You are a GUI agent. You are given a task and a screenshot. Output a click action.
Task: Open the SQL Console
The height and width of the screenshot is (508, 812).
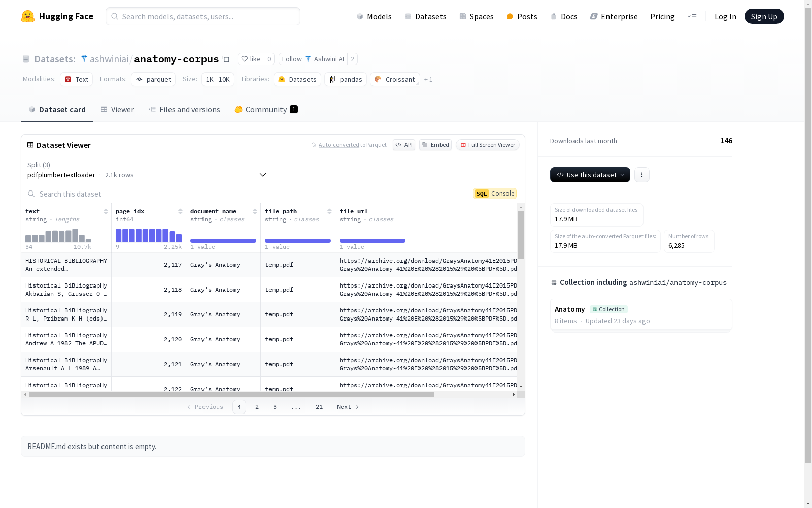point(495,194)
